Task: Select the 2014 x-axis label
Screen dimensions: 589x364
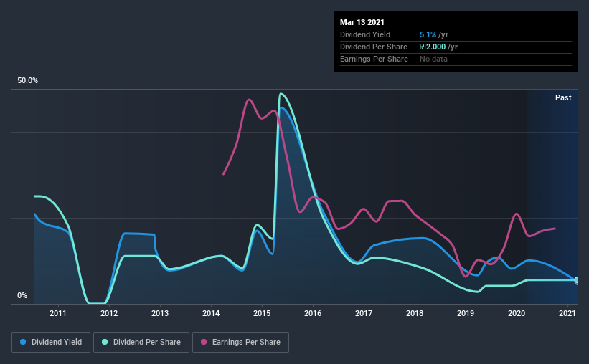Action: tap(211, 313)
